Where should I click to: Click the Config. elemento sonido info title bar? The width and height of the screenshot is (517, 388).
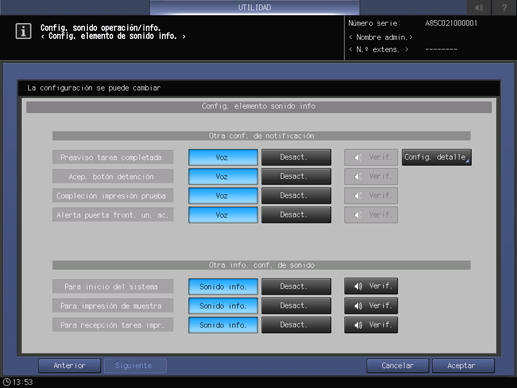(x=259, y=106)
